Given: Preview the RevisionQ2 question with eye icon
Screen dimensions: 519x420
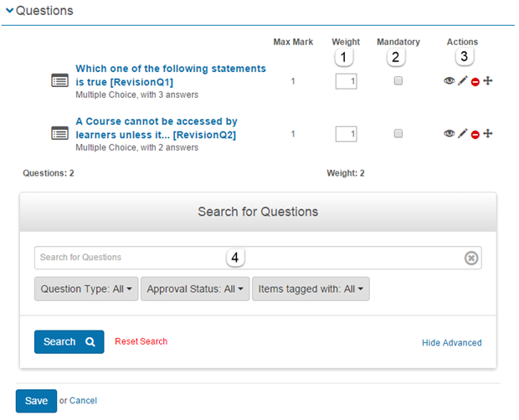Looking at the screenshot, I should (x=450, y=134).
